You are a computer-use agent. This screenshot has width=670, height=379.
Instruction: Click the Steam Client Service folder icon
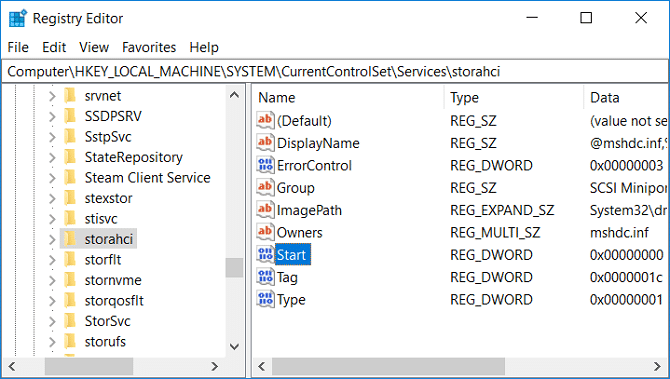70,178
